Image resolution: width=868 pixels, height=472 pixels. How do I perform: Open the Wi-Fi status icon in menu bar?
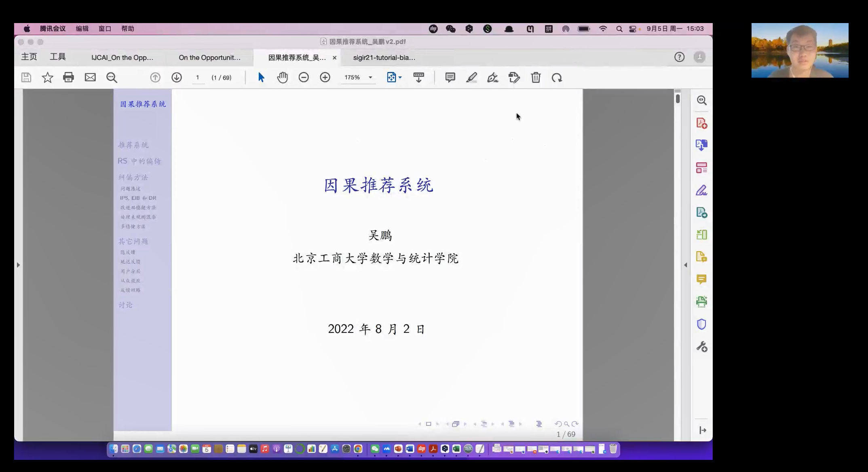tap(603, 29)
